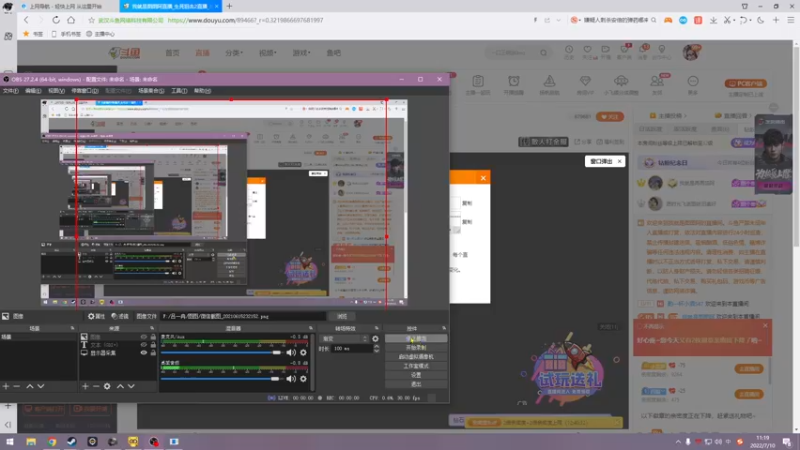The height and width of the screenshot is (450, 800).
Task: Move scene up with arrow icon
Action: (x=30, y=386)
